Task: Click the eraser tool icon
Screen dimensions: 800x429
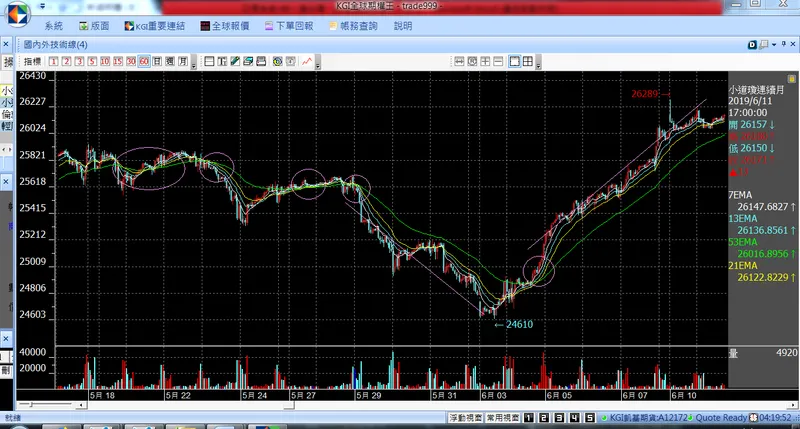Action: [x=248, y=62]
